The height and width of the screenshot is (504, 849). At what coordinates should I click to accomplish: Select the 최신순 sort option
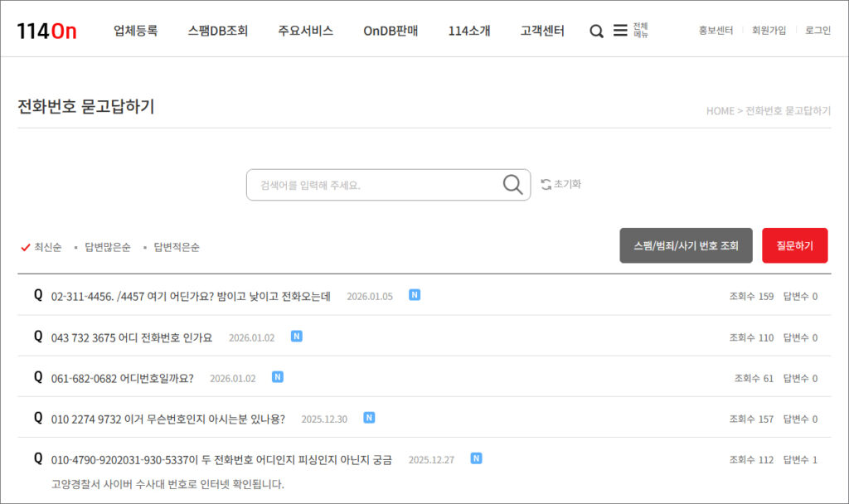tap(47, 247)
